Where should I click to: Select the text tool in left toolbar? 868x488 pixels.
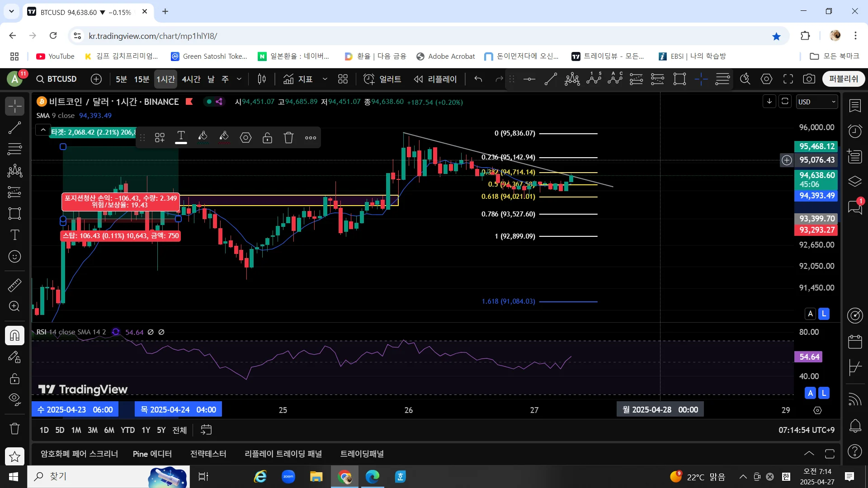tap(14, 235)
